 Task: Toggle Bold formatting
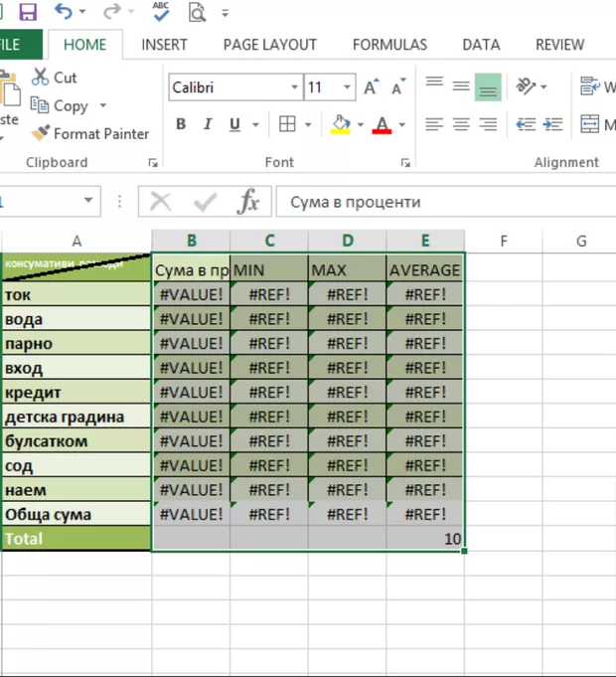click(181, 124)
